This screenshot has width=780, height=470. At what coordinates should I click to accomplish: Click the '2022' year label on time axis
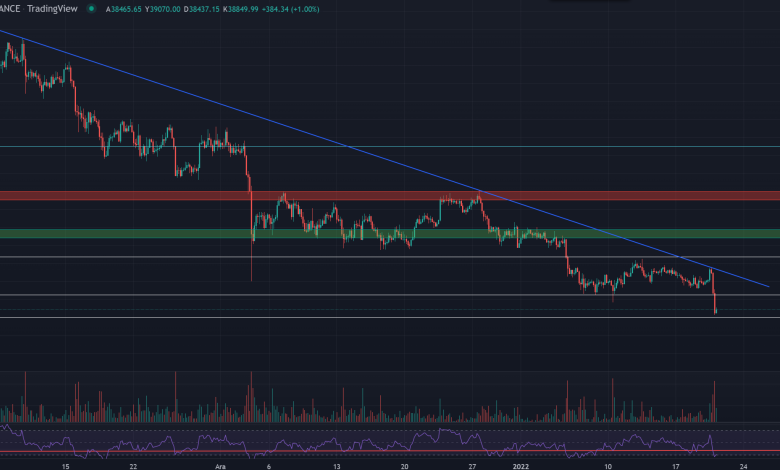coord(521,465)
